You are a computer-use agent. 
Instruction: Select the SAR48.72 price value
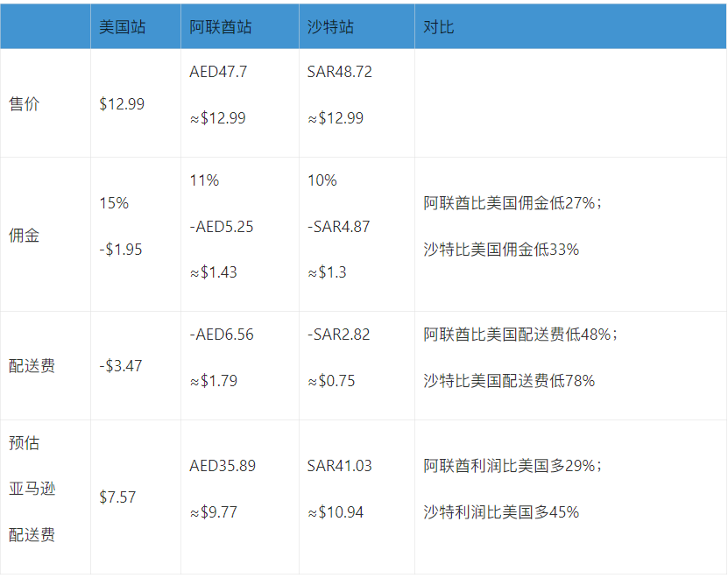[340, 72]
